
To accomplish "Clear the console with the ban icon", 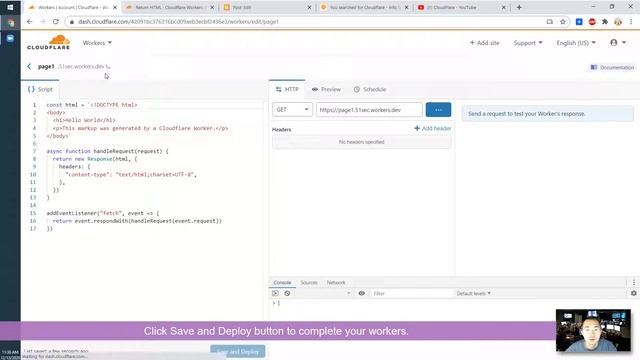I will coord(287,293).
